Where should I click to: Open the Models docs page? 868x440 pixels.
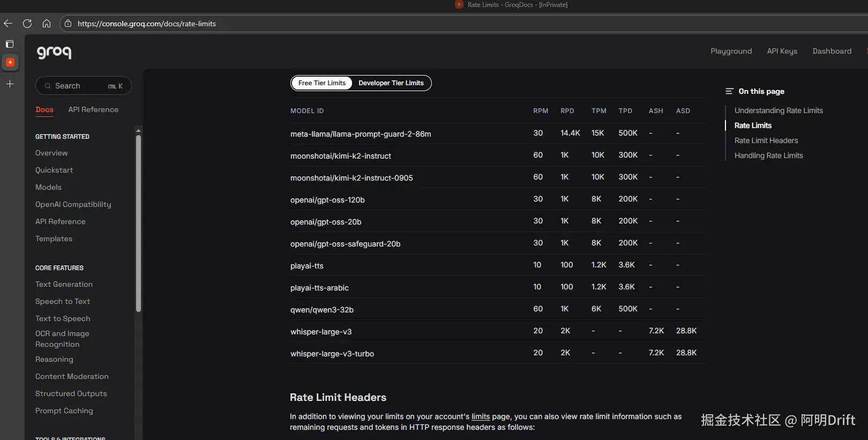pos(48,187)
